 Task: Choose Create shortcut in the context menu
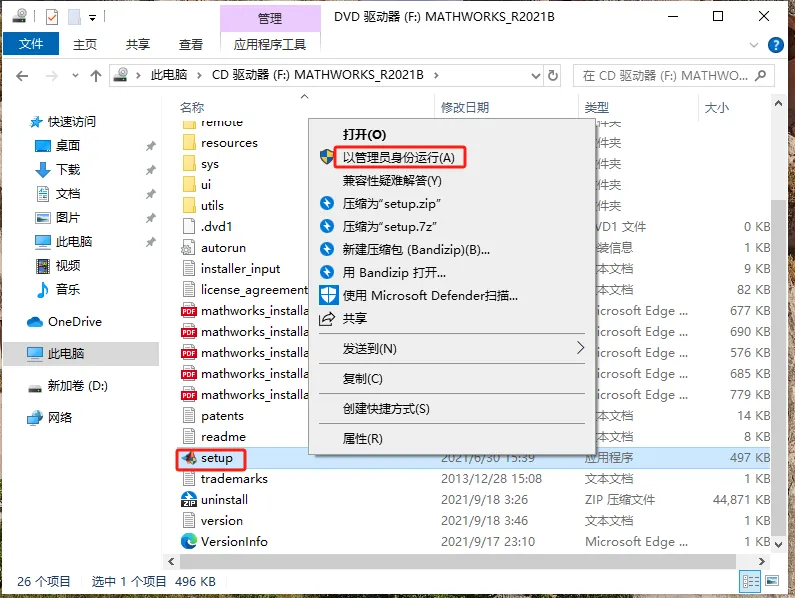tap(386, 409)
